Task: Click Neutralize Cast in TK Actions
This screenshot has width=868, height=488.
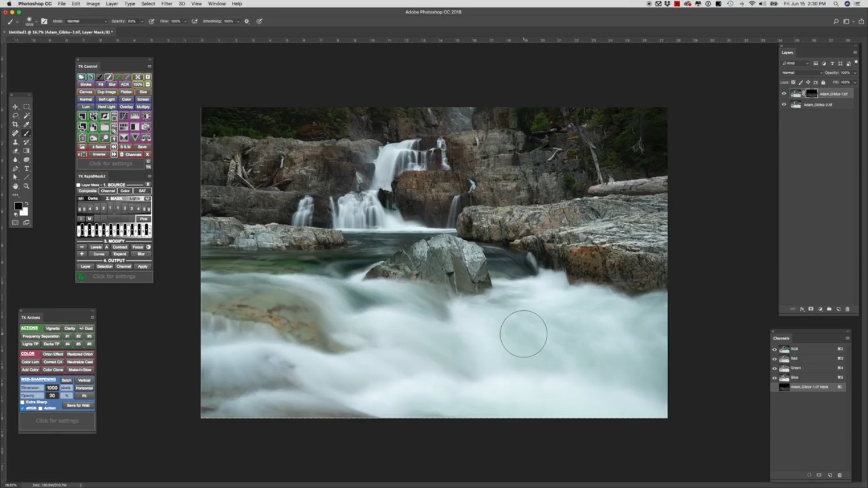Action: (80, 361)
